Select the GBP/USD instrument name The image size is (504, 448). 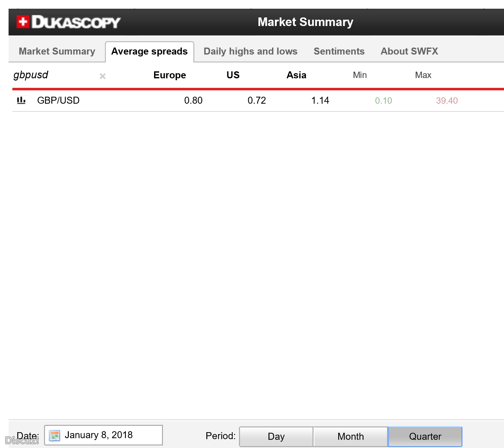(58, 101)
